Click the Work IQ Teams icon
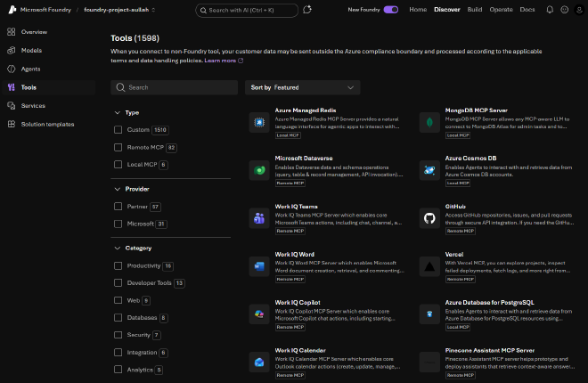The image size is (588, 383). click(x=259, y=218)
